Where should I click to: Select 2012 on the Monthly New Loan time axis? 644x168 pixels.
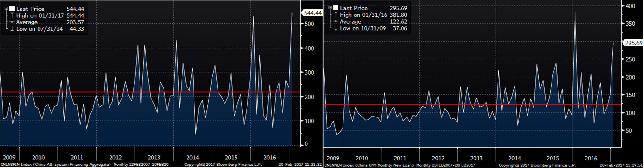[438, 158]
